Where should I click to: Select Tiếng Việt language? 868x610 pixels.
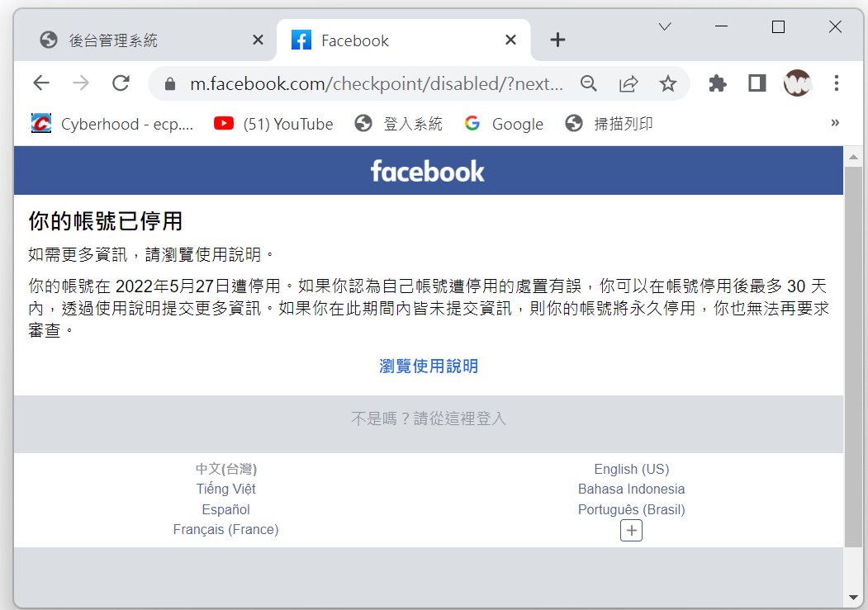coord(225,489)
